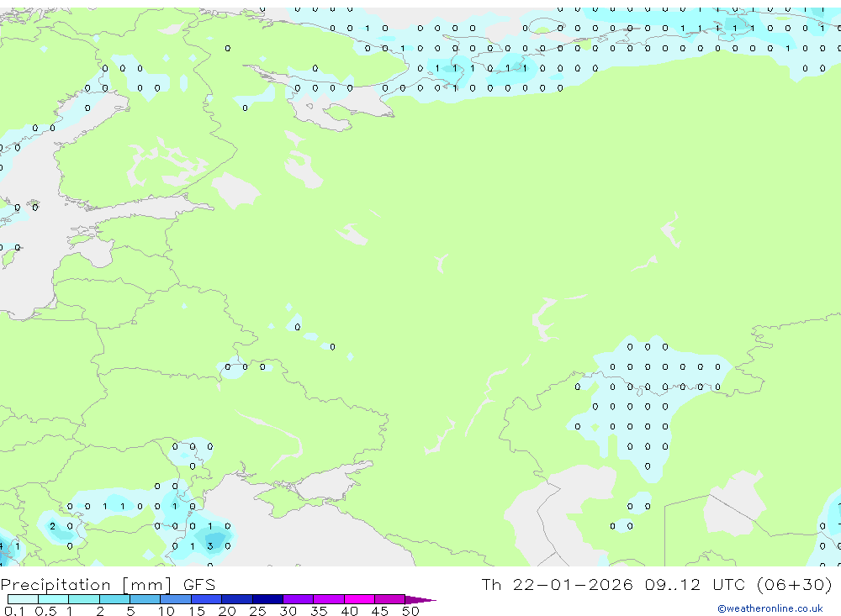Click the "(06+30)" forecast run text
841x616 pixels.
click(x=795, y=584)
